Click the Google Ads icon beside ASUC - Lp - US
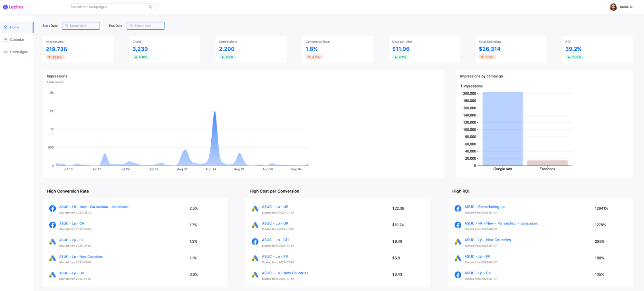Viewport: 644px width, 291px height. (x=255, y=209)
